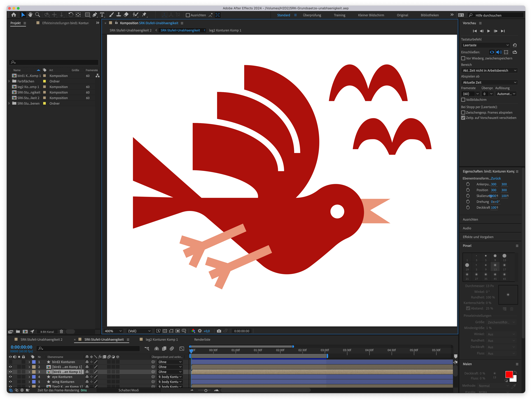This screenshot has width=532, height=401.
Task: Open leg2 Konturen Komp 1 timeline tab
Action: click(x=162, y=340)
